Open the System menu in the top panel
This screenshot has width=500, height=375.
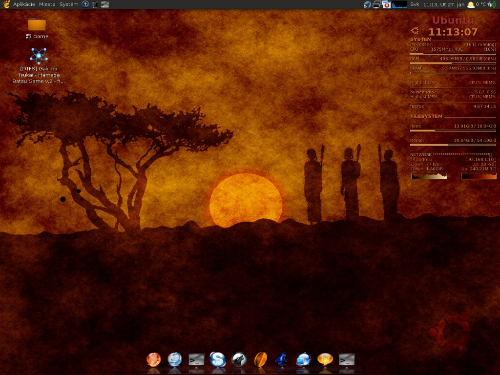pyautogui.click(x=69, y=4)
